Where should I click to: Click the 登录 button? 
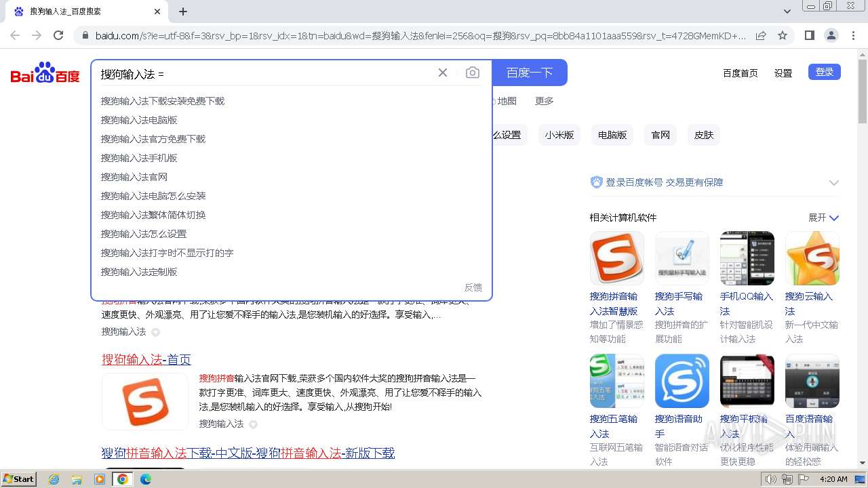coord(825,72)
